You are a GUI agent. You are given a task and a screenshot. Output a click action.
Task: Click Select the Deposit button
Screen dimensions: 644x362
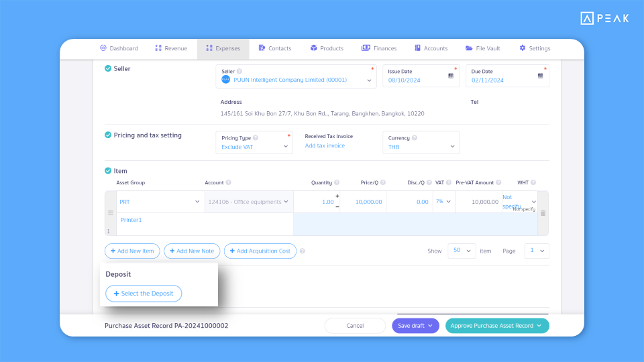[144, 294]
